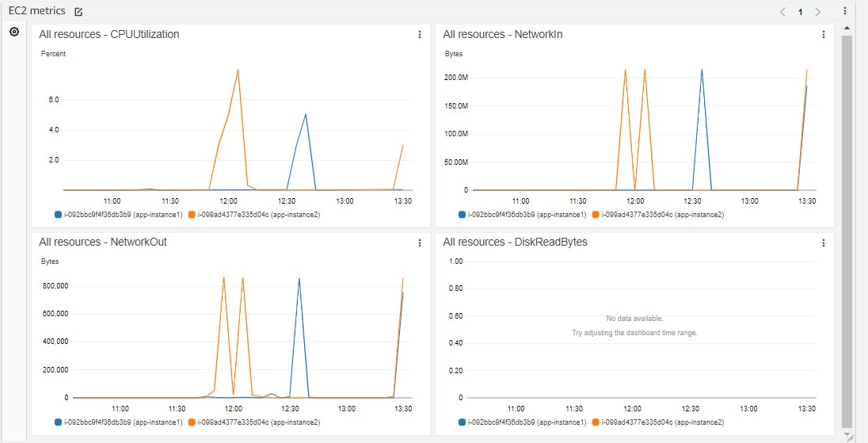
Task: Go to the previous page arrow
Action: [782, 12]
